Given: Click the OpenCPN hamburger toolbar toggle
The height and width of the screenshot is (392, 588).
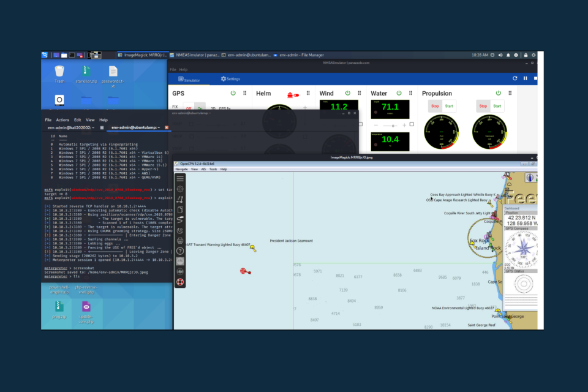Looking at the screenshot, I should [x=180, y=179].
